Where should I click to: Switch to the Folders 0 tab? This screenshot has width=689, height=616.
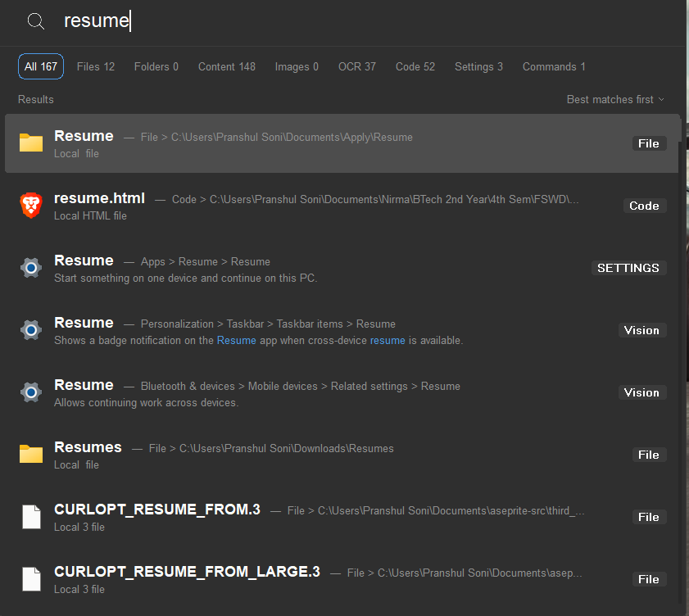click(156, 67)
